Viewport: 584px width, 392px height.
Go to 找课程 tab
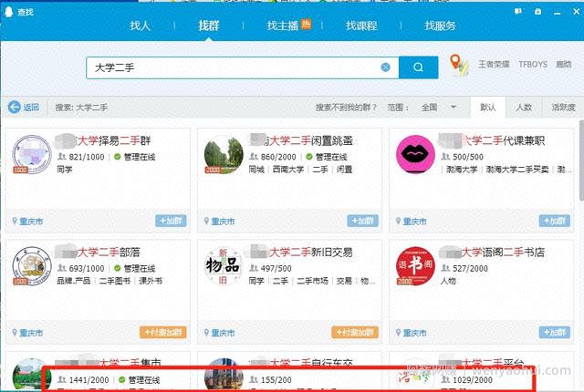point(361,26)
